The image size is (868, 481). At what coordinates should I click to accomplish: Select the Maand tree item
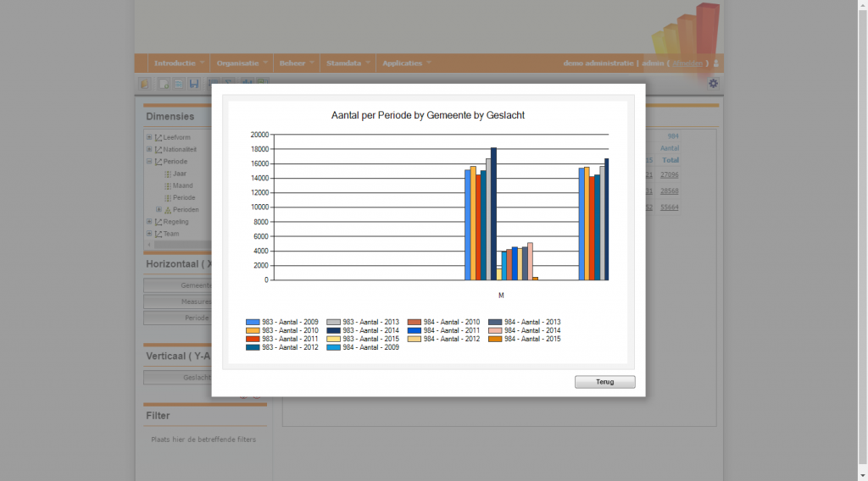point(182,185)
